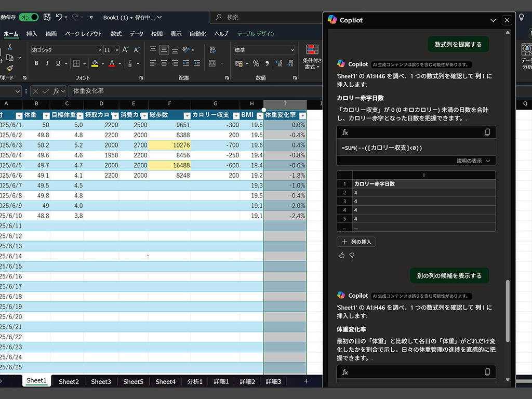The image size is (532, 399).
Task: Apply percent style to cells
Action: [x=256, y=63]
